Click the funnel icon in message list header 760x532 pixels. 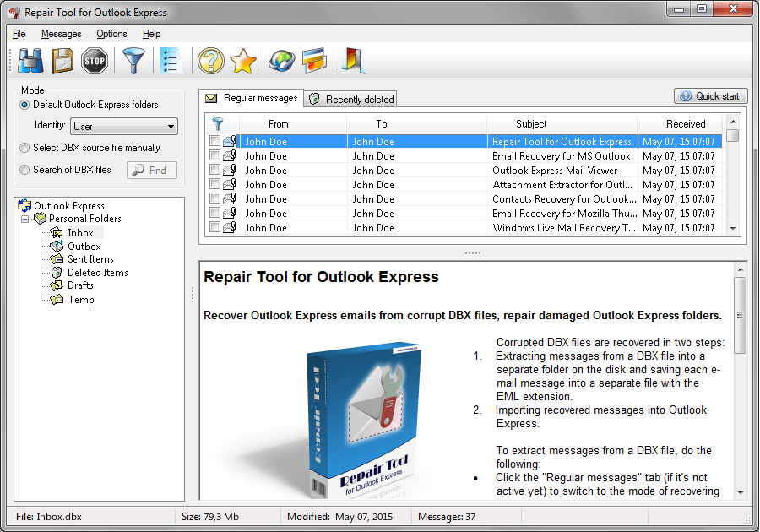pos(218,124)
